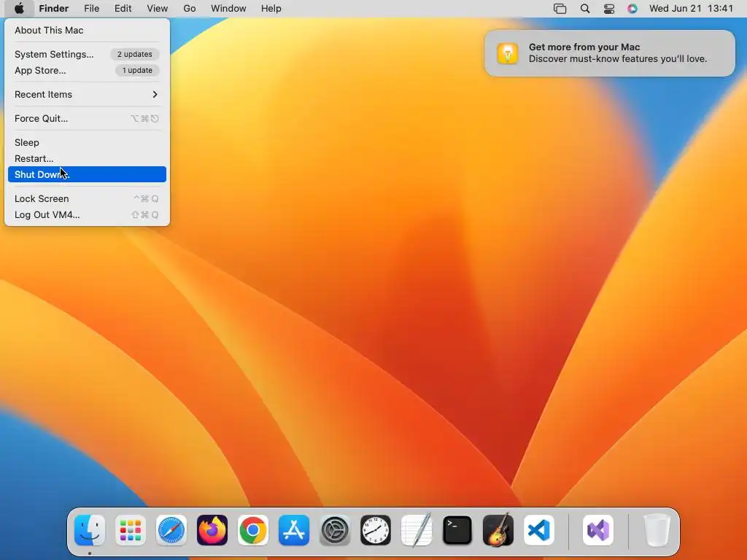Select Shut Down… highlighted entry

tap(87, 174)
